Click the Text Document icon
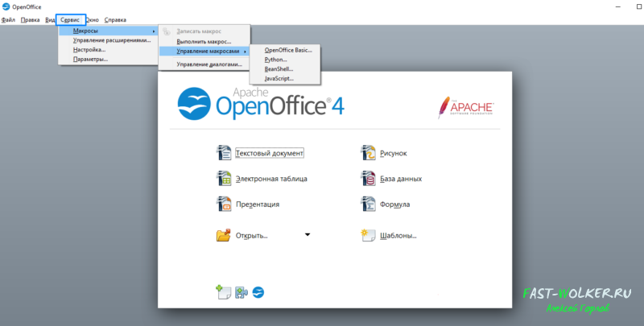 224,153
